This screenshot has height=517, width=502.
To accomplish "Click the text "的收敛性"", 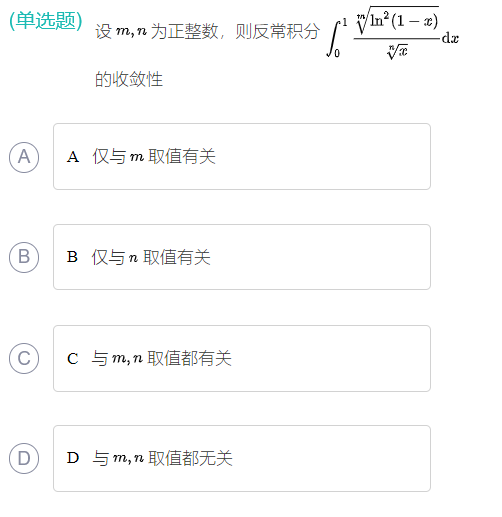I will [129, 79].
